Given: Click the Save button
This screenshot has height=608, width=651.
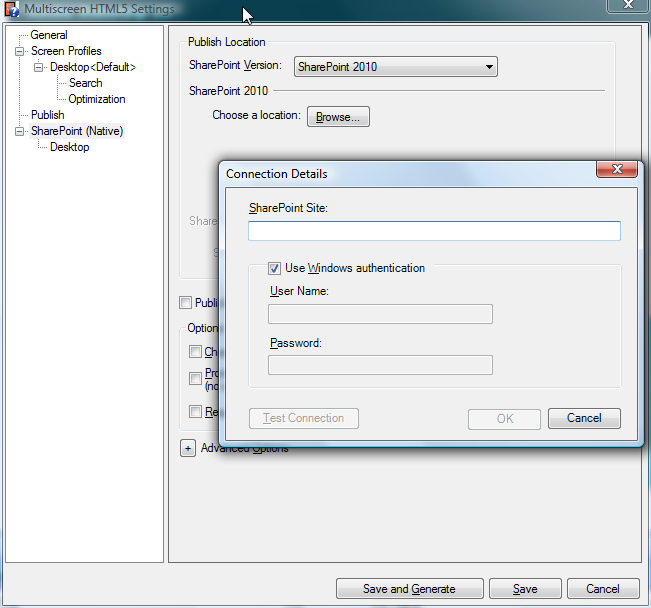Looking at the screenshot, I should tap(525, 589).
